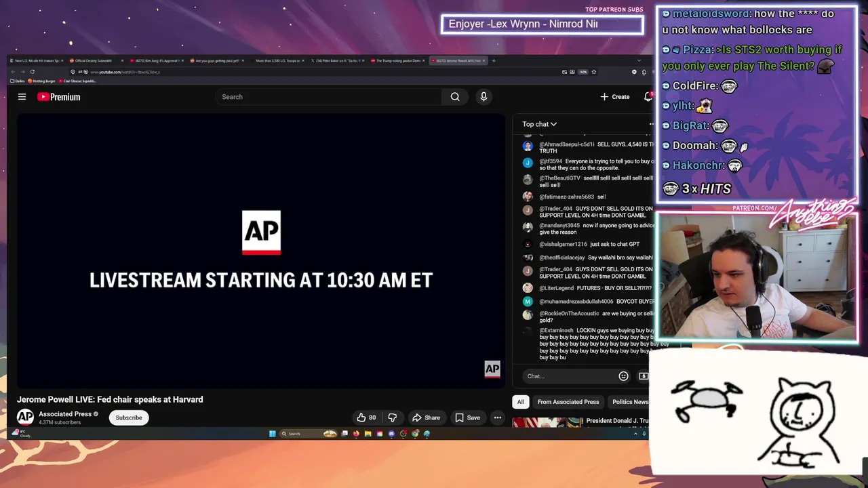The width and height of the screenshot is (868, 488).
Task: Expand the Top chat dropdown
Action: 539,124
